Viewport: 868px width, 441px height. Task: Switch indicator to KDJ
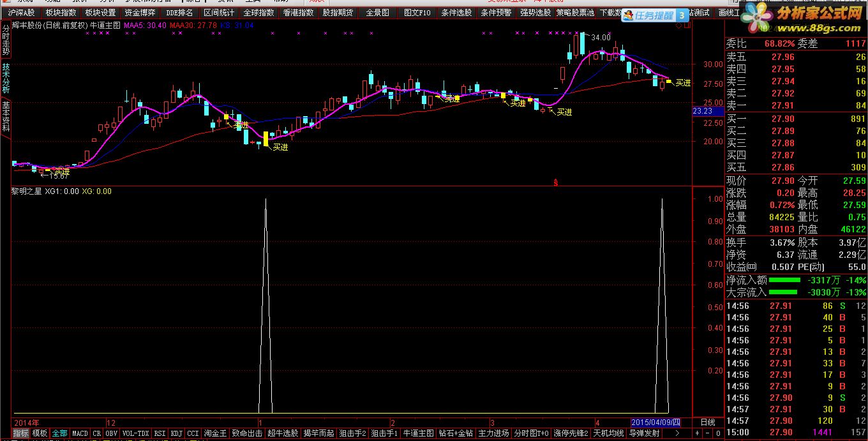pos(176,433)
